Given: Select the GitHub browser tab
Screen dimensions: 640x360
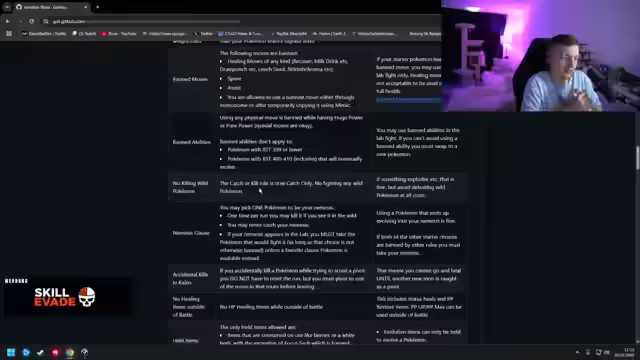Looking at the screenshot, I should pyautogui.click(x=48, y=7).
